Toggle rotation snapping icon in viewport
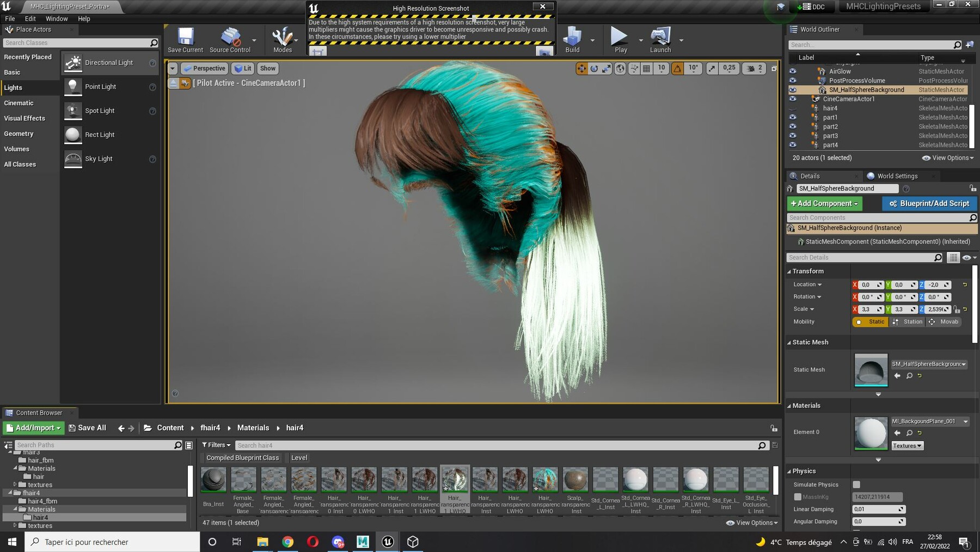The image size is (980, 552). click(677, 68)
